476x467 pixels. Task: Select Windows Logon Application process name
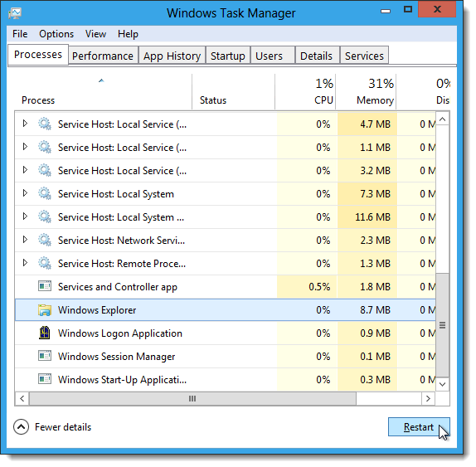120,333
